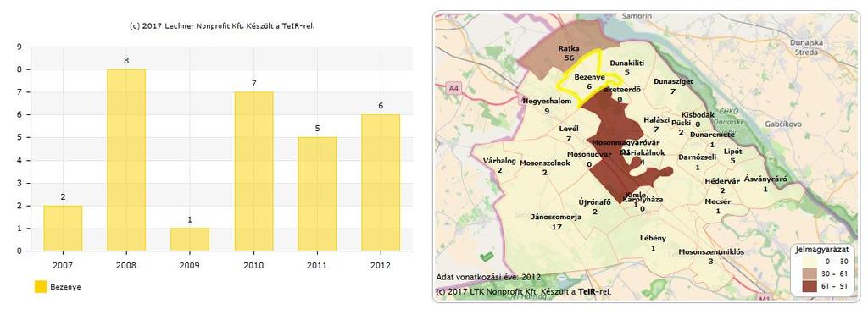Click the Lipót map label
This screenshot has width=868, height=309.
732,151
